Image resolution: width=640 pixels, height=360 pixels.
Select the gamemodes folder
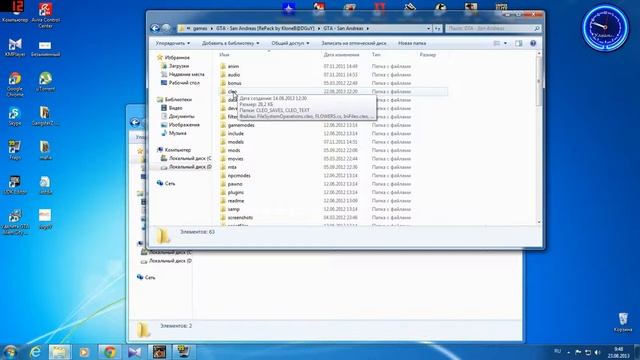[241, 125]
